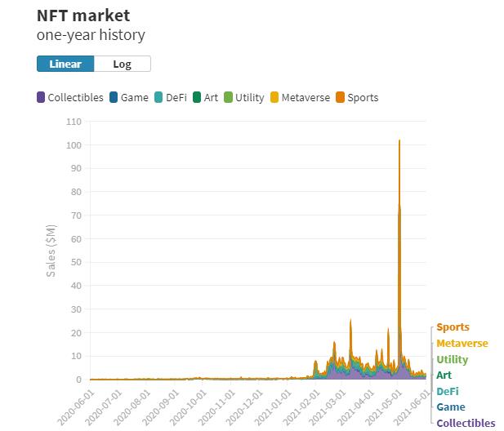Image resolution: width=504 pixels, height=431 pixels.
Task: Click the green Art legend swatch
Action: [x=197, y=98]
